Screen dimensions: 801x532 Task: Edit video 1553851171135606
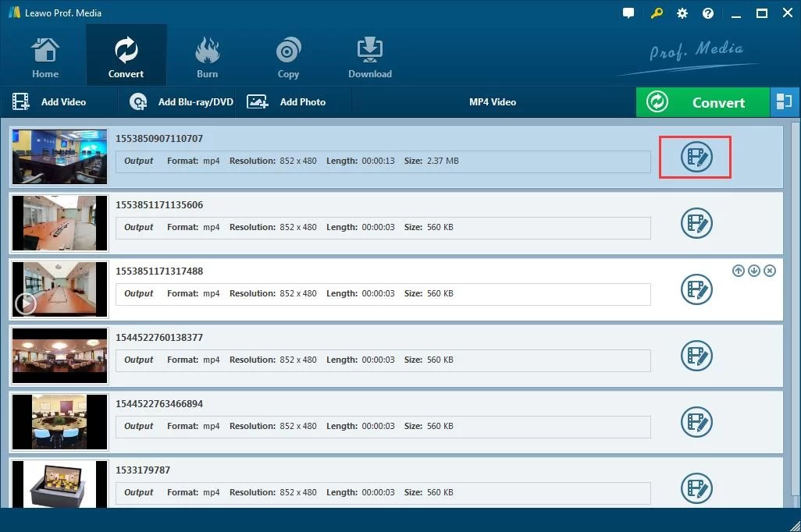point(696,223)
